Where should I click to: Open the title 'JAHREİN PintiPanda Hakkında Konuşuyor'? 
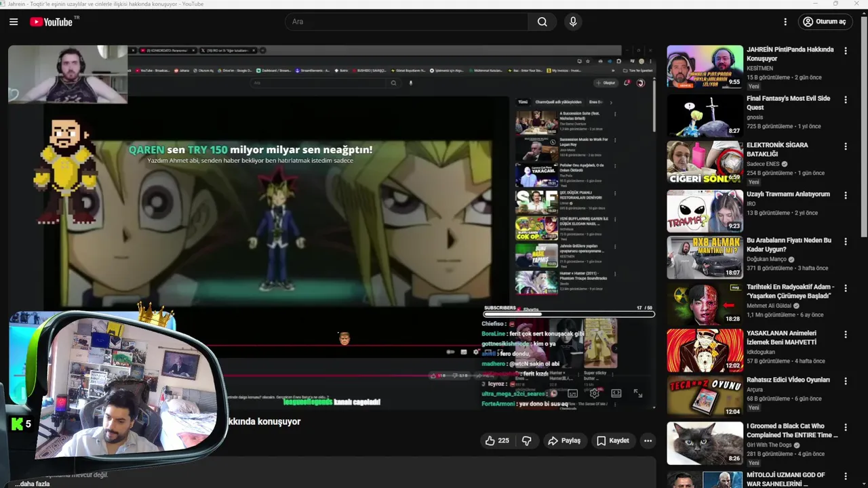point(790,54)
